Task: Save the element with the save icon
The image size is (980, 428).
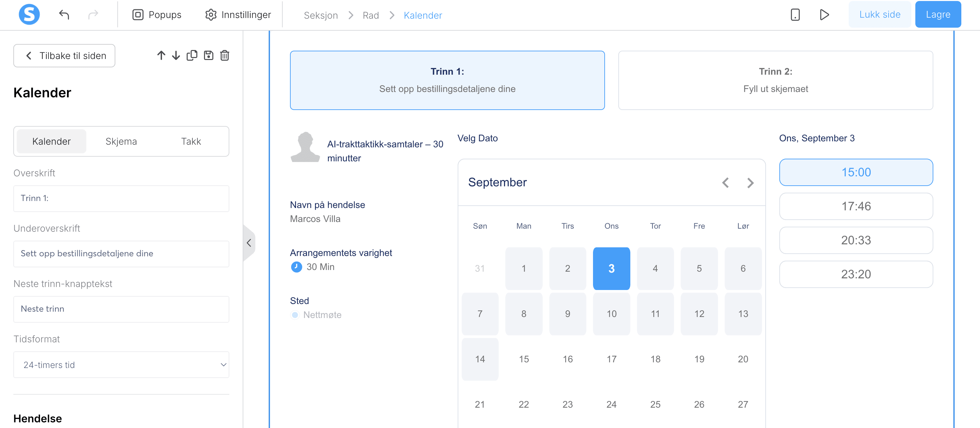Action: tap(208, 55)
